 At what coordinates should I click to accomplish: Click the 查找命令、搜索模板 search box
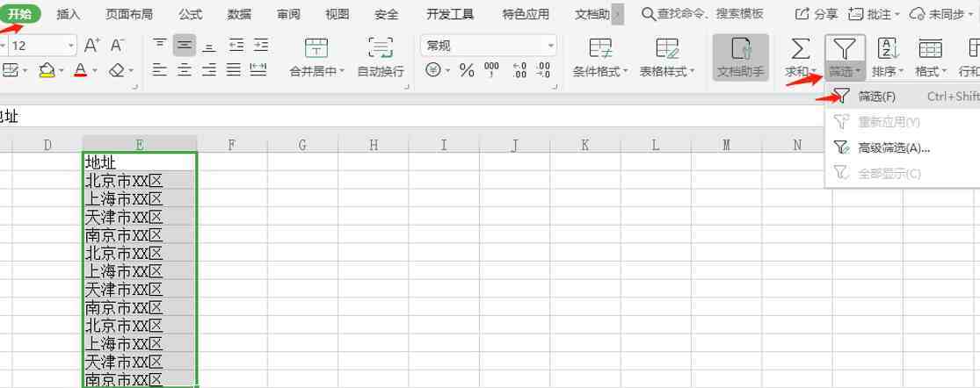point(703,14)
